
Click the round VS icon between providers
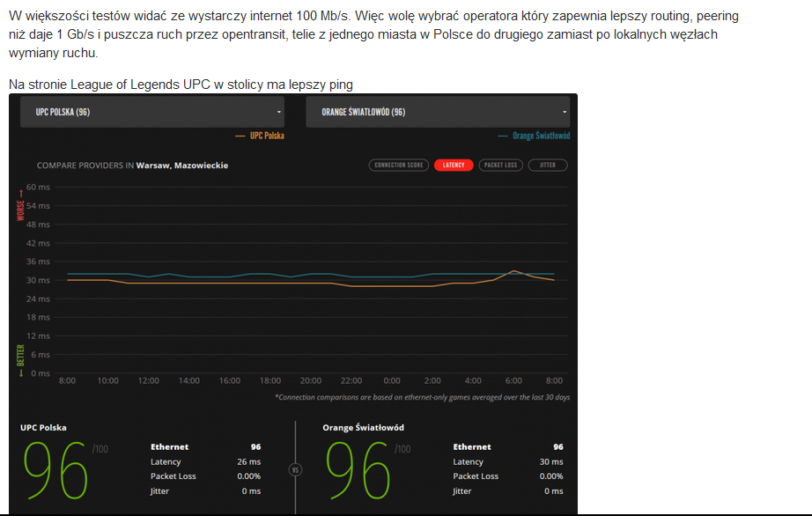294,469
